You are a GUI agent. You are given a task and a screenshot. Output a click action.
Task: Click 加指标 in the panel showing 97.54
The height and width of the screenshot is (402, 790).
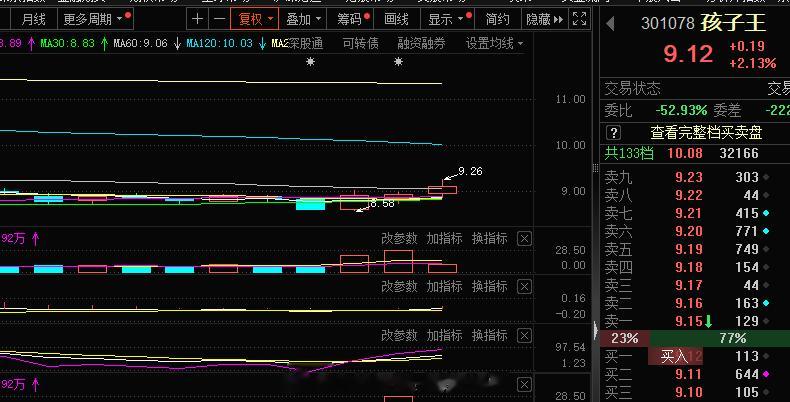point(444,336)
